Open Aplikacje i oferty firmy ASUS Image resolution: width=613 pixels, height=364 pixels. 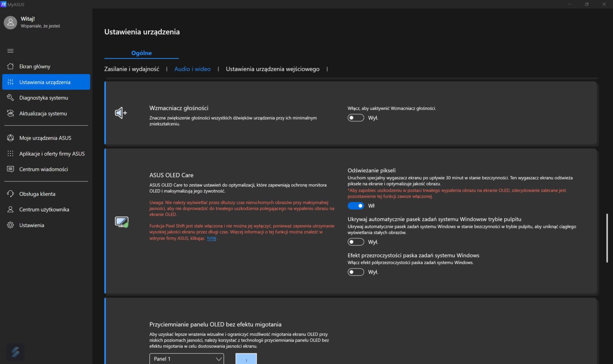click(x=52, y=154)
